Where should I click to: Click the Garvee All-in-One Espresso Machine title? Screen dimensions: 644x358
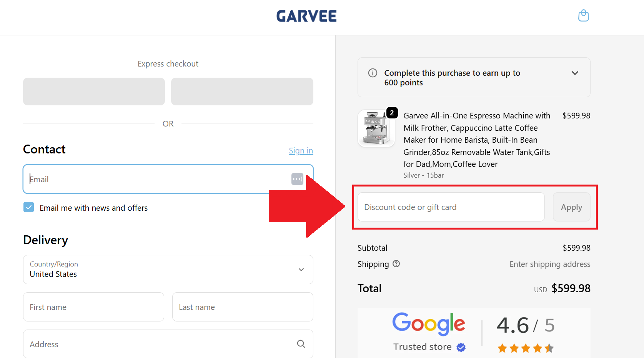point(477,140)
